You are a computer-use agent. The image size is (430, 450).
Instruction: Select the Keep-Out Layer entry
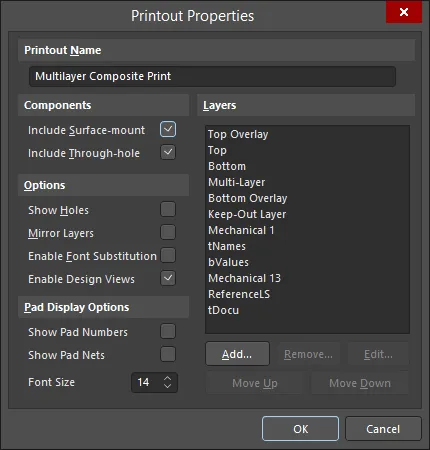point(247,214)
